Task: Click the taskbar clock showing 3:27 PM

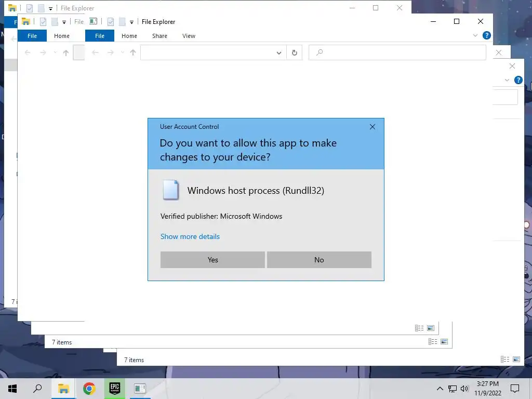Action: 487,389
